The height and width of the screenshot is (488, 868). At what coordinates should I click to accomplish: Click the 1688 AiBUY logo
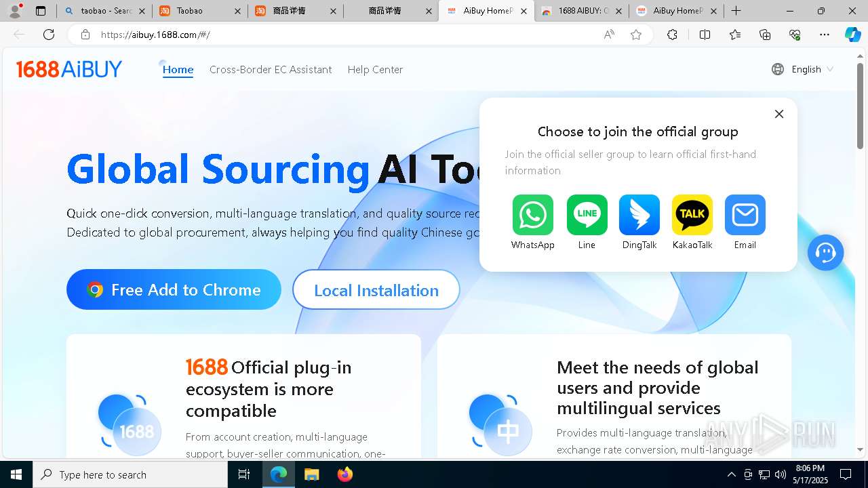(69, 69)
